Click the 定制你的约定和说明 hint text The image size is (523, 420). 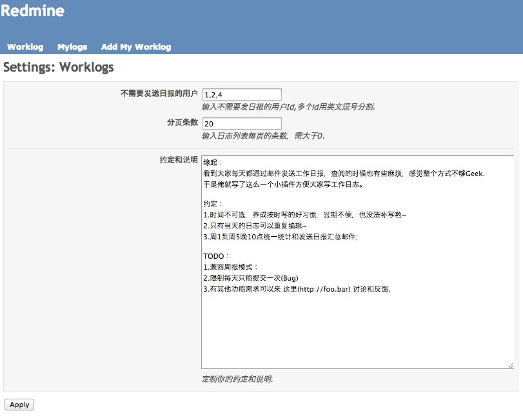point(237,379)
